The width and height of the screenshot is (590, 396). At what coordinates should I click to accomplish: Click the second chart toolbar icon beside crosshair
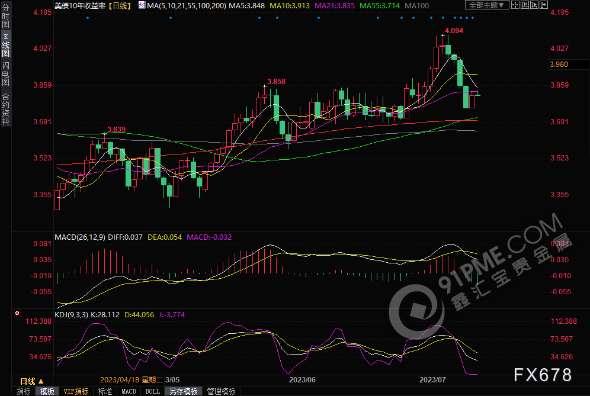[x=525, y=5]
